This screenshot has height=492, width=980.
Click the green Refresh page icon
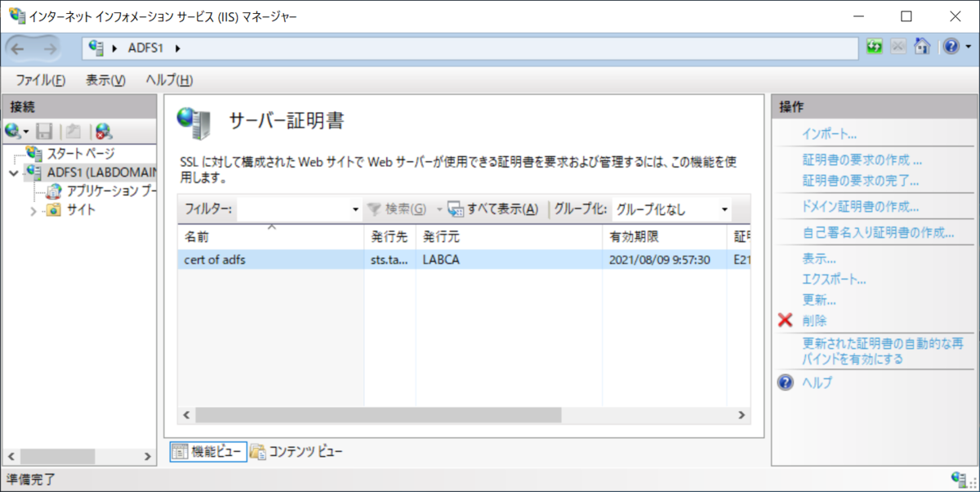(x=875, y=47)
